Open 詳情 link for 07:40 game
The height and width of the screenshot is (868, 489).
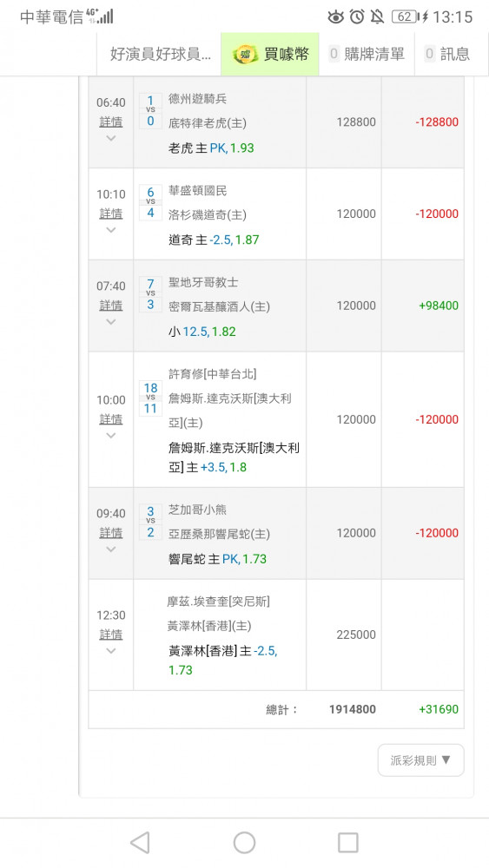(111, 305)
